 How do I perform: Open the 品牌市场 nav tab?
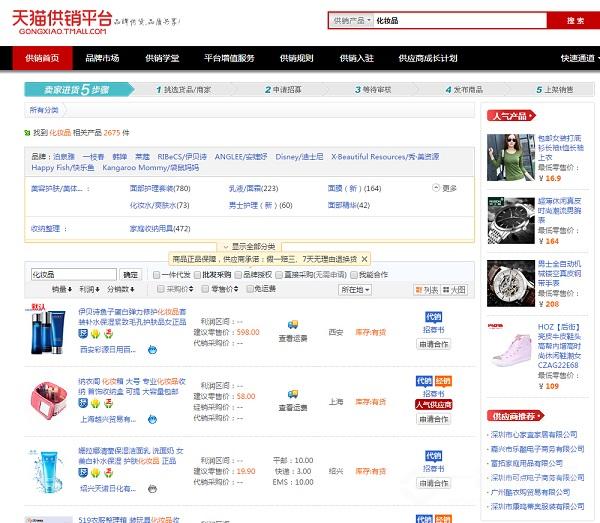click(103, 58)
